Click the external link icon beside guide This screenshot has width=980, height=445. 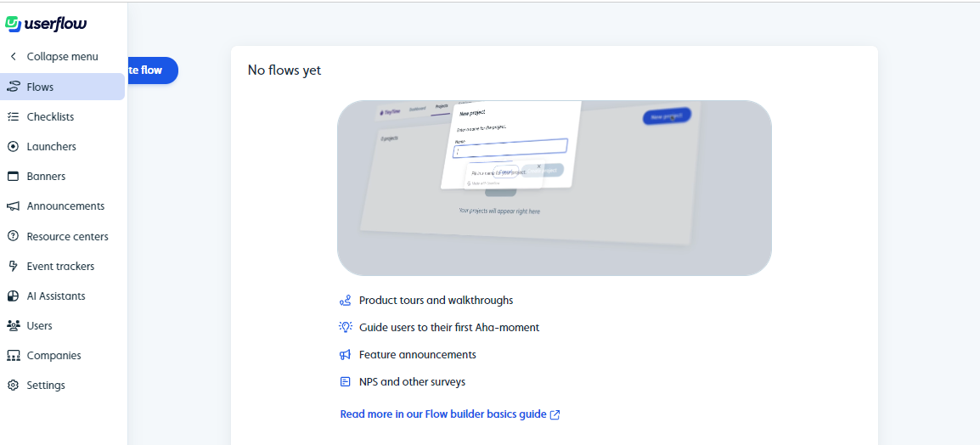555,414
